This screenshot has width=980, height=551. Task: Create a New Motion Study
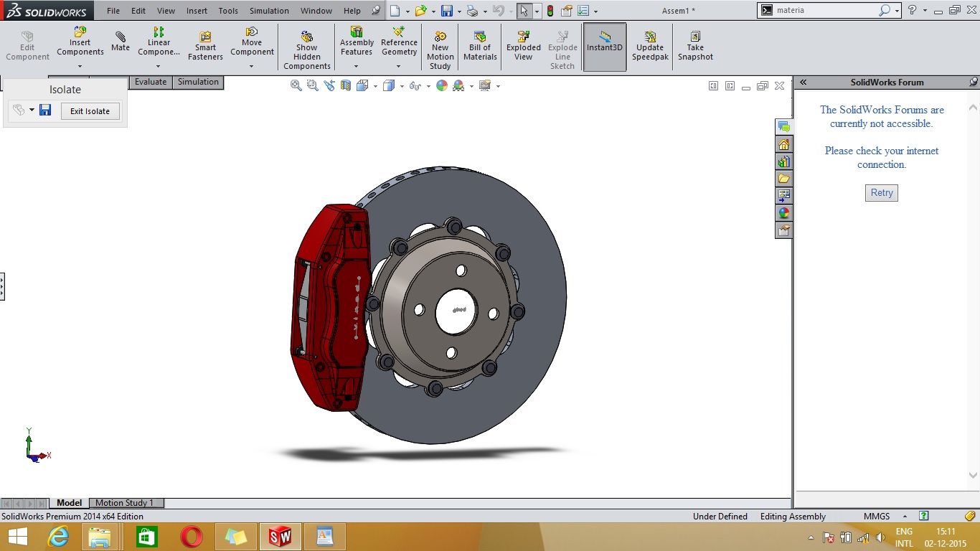coord(440,50)
